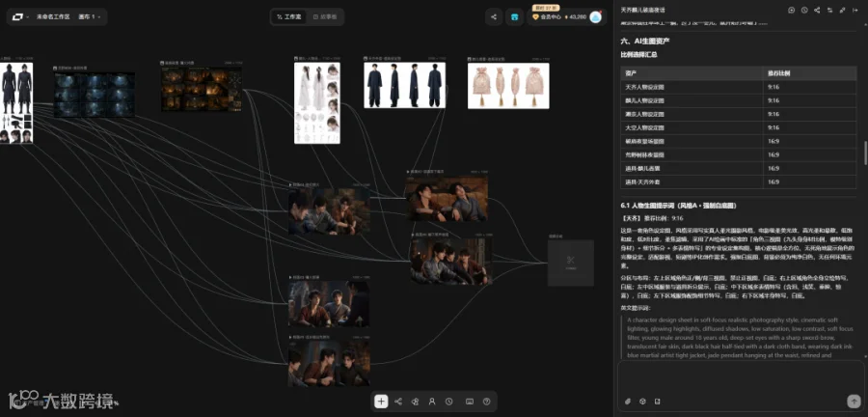Click the 比例选择汇总 subheading

638,55
